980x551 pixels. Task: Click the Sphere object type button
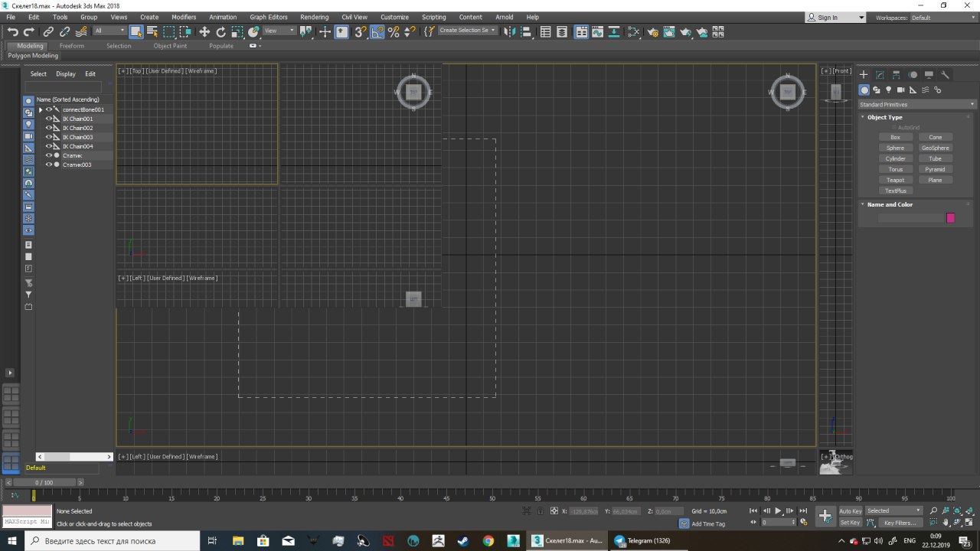pyautogui.click(x=895, y=148)
